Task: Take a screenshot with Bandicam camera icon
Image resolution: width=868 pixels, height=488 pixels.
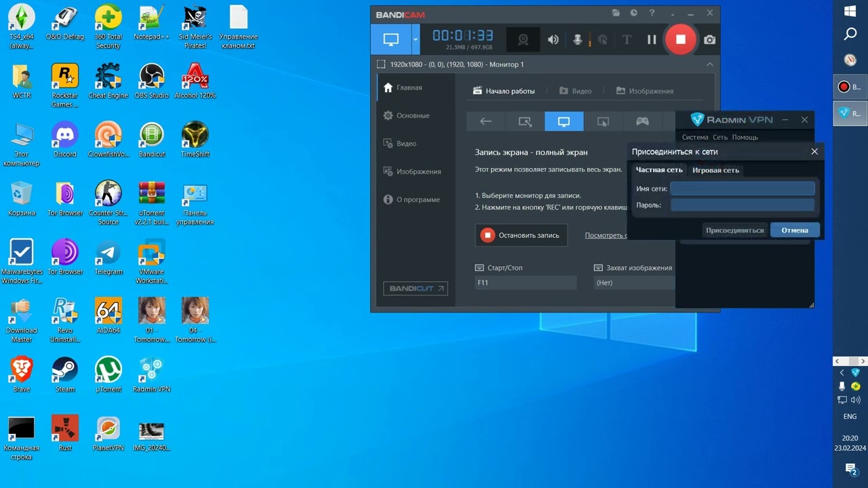Action: click(709, 40)
